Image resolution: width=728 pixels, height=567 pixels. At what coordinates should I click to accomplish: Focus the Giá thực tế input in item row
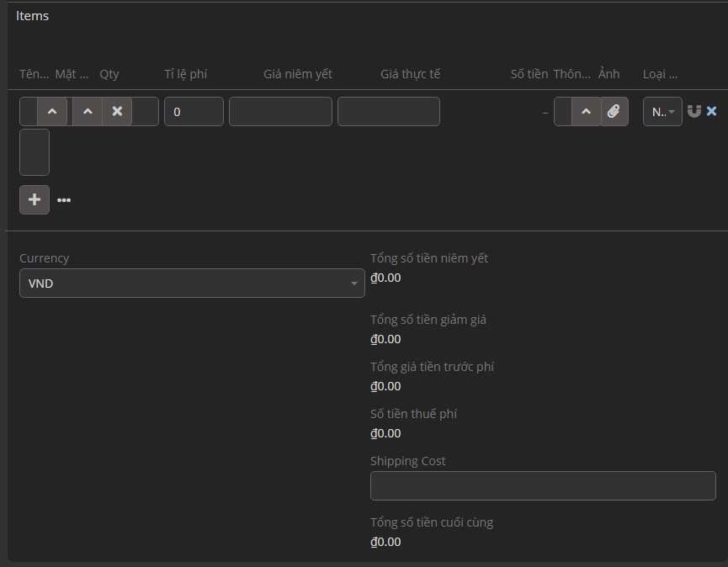388,111
